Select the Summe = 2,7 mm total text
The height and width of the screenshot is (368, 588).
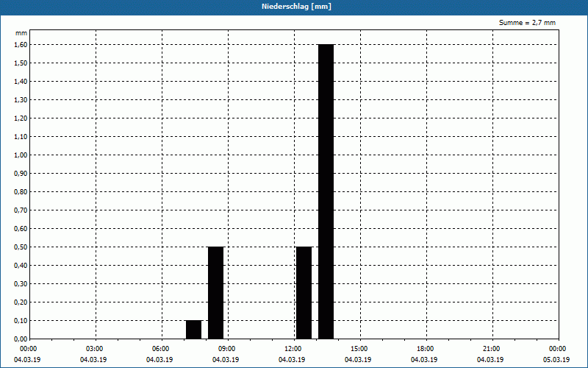pyautogui.click(x=527, y=23)
